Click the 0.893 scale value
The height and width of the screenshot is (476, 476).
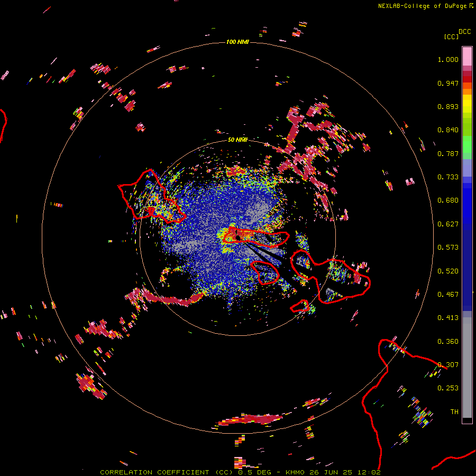[448, 106]
